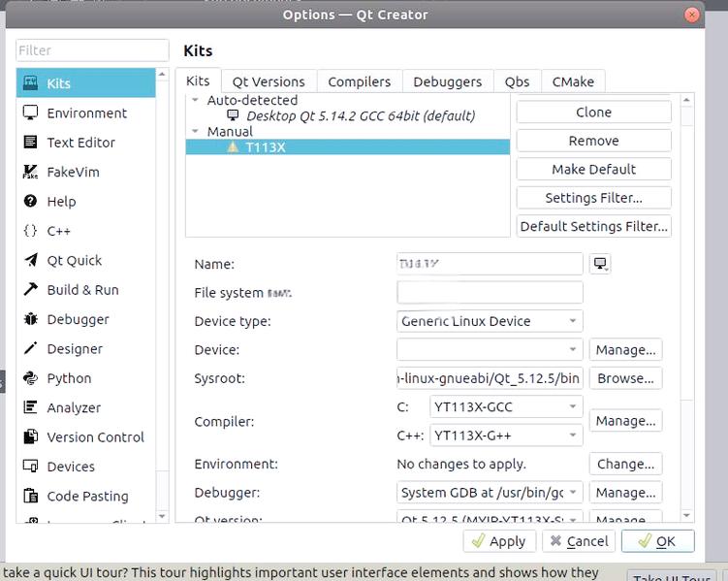Click Manage... next to Debugger
728x581 pixels.
pos(626,493)
